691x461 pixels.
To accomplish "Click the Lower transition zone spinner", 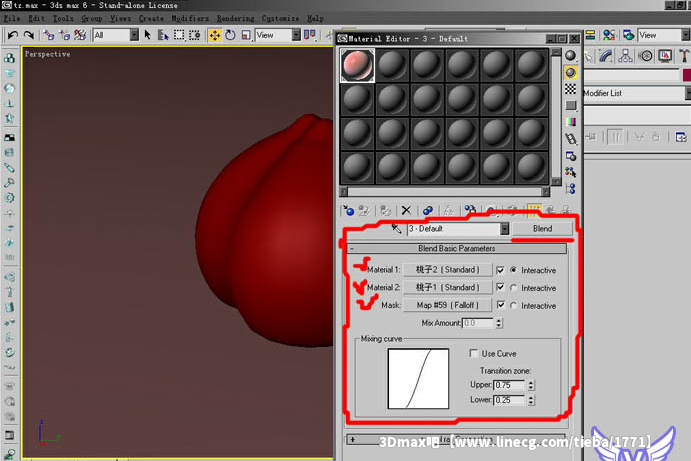I will (x=531, y=400).
